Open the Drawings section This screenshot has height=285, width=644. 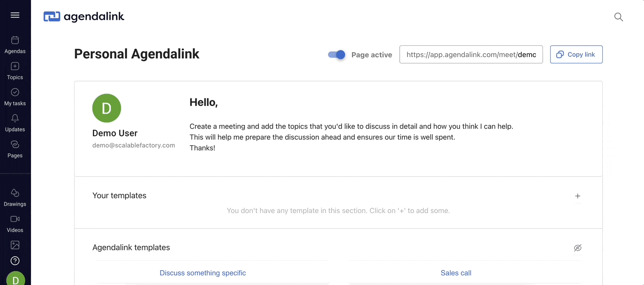coord(15,198)
